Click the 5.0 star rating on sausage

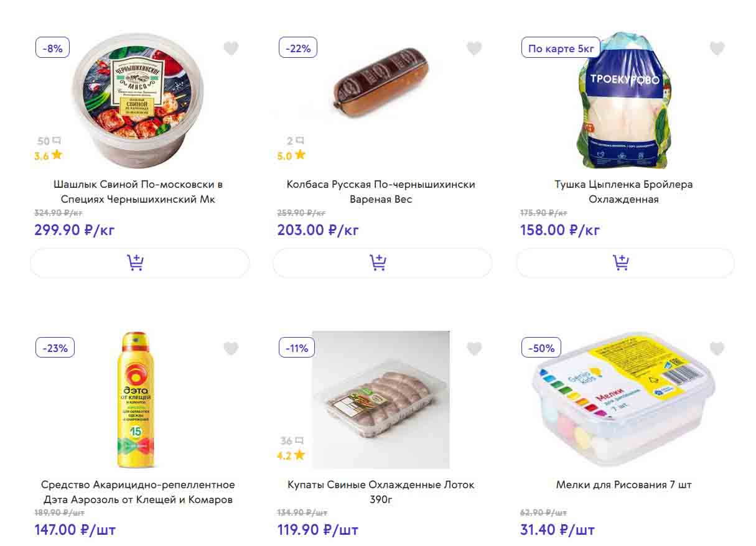pyautogui.click(x=291, y=155)
